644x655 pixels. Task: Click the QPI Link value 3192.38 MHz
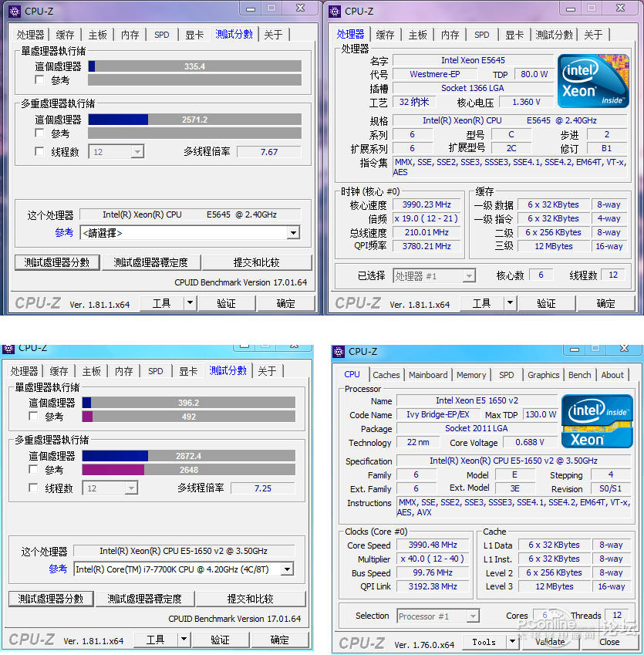pos(433,586)
